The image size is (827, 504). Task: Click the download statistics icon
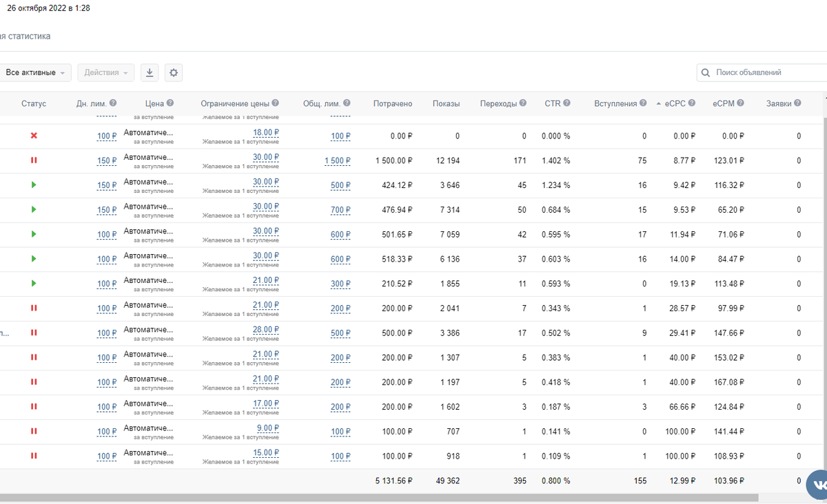point(150,72)
